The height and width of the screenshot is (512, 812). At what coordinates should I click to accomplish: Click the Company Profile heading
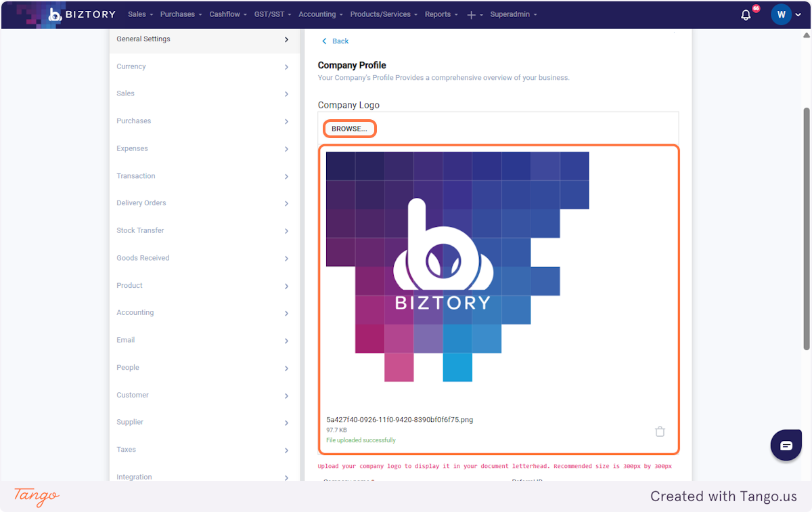coord(352,65)
